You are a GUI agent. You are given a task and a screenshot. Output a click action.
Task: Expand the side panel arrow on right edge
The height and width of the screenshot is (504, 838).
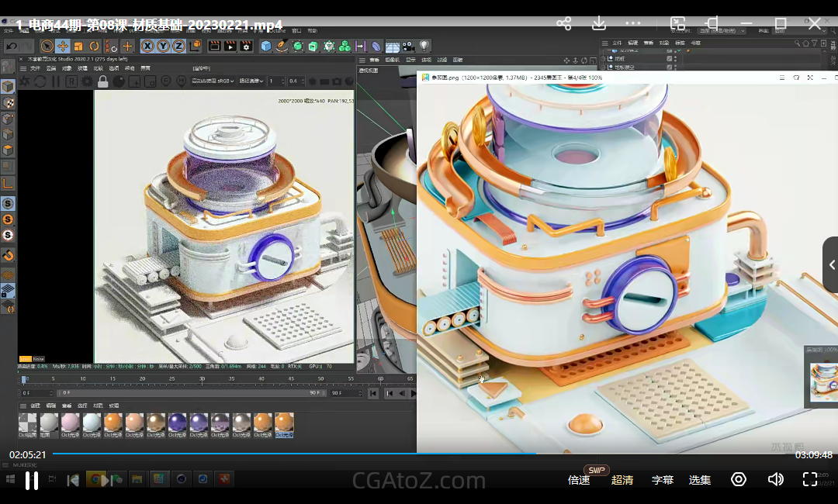pyautogui.click(x=831, y=264)
